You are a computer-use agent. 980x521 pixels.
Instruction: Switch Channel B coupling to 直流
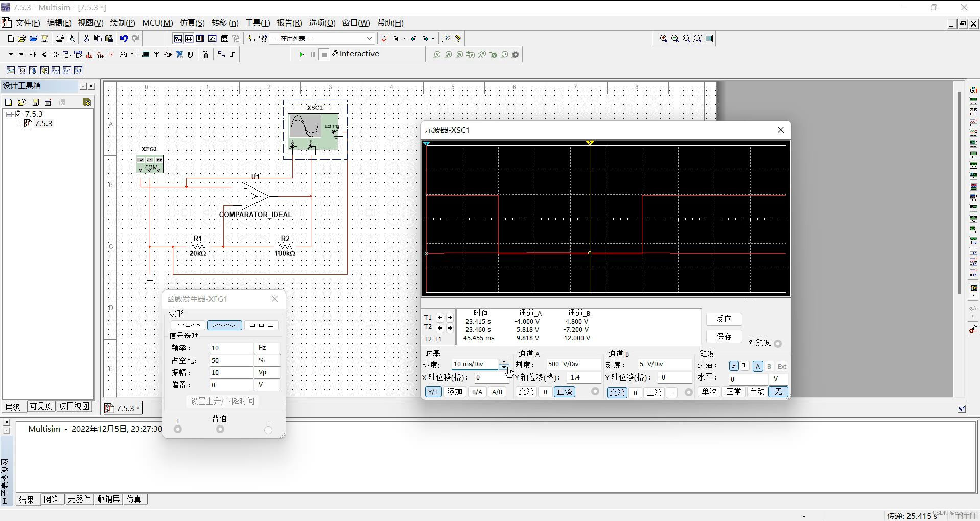[x=655, y=392]
